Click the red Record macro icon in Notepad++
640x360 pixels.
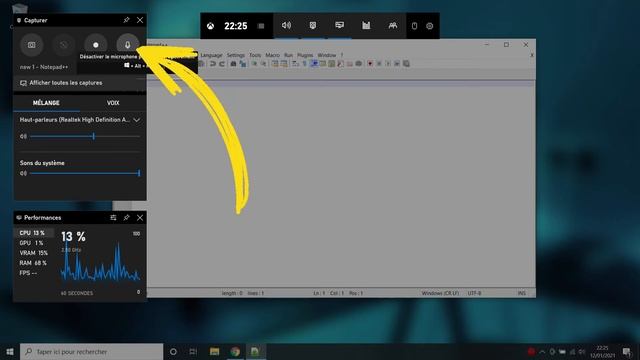point(370,64)
